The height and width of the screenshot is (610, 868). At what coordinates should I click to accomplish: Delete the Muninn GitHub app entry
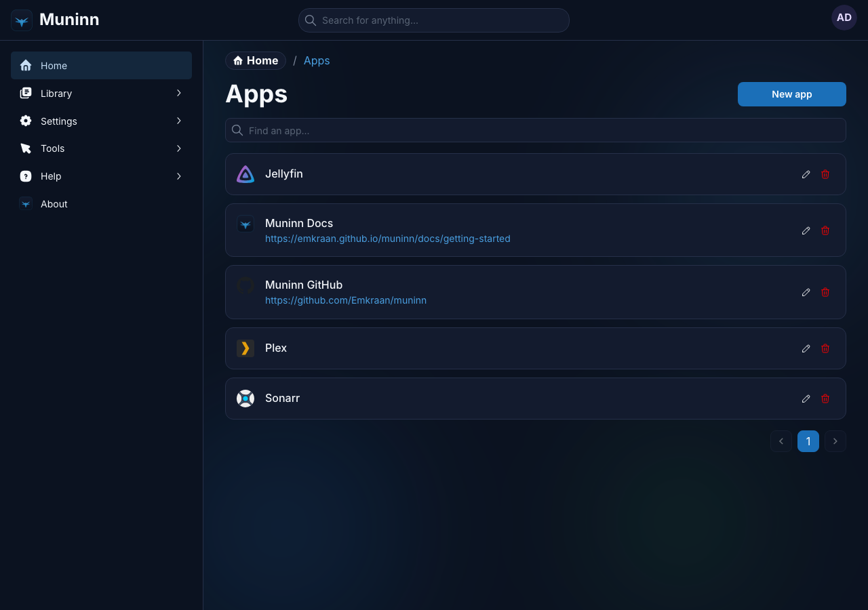point(825,292)
